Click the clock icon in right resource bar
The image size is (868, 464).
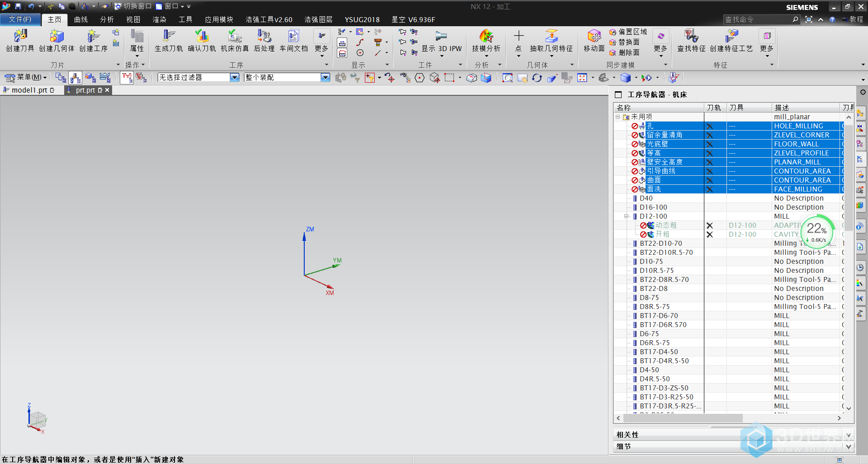860,267
